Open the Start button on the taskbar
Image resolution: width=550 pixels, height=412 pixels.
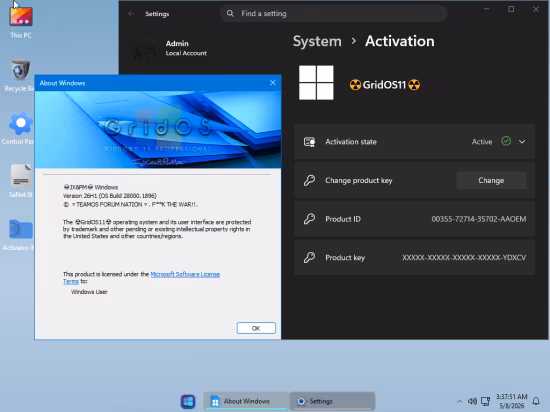click(x=188, y=401)
